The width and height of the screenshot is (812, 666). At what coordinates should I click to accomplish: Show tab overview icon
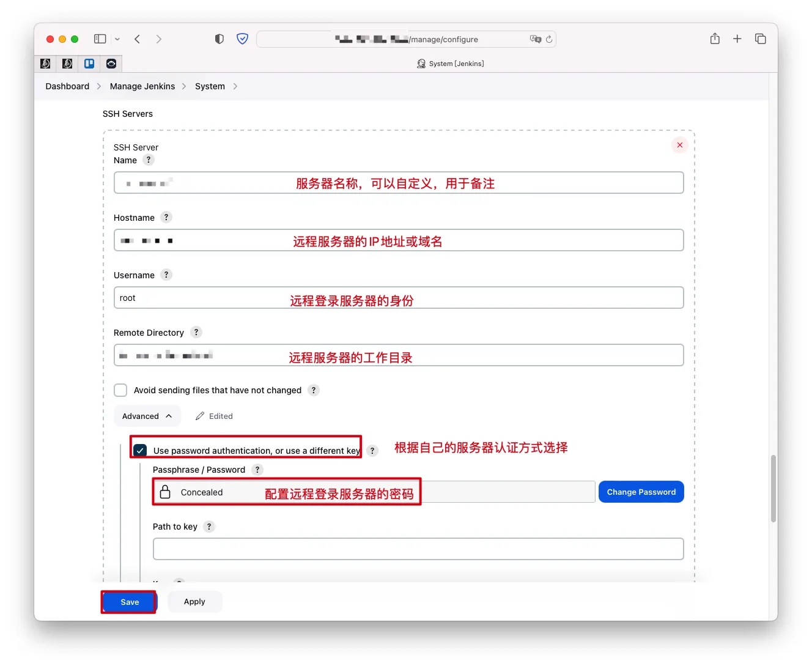point(761,39)
